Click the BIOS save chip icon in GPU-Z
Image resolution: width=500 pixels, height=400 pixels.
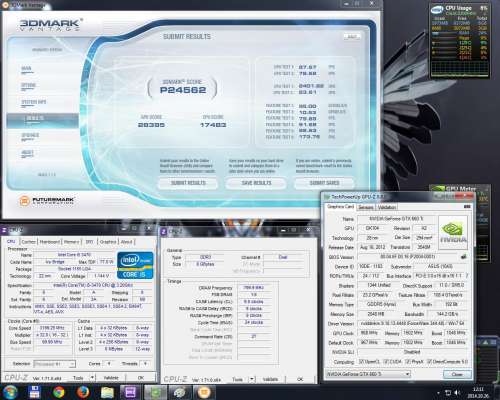(x=463, y=257)
